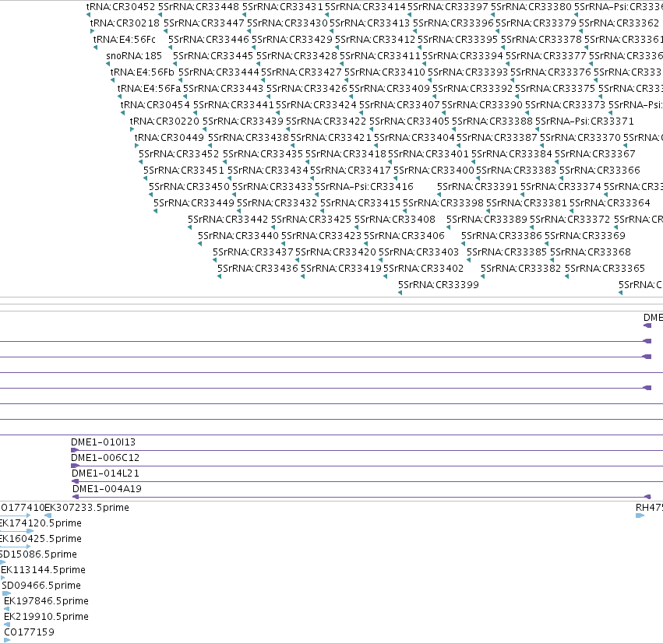Click the 5SrRNA:CR33399 label
The image size is (663, 644).
click(x=439, y=285)
